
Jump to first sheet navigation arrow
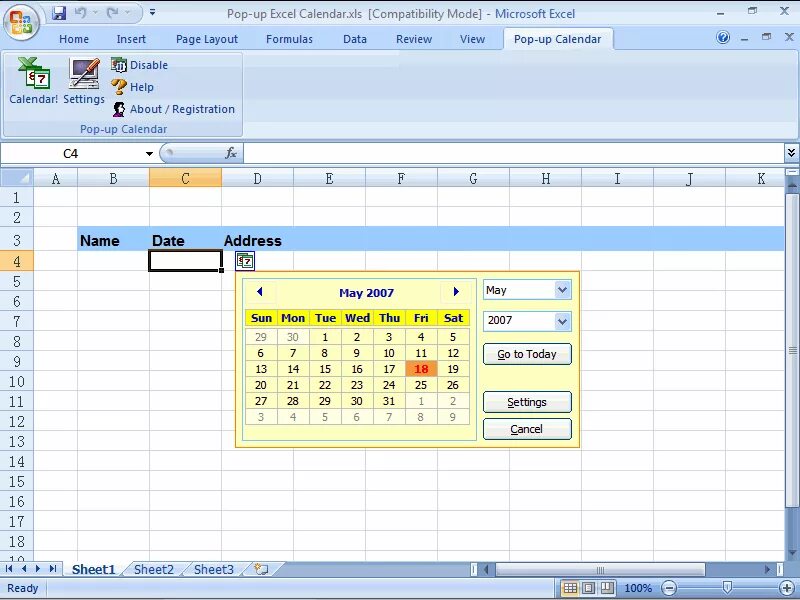click(9, 569)
